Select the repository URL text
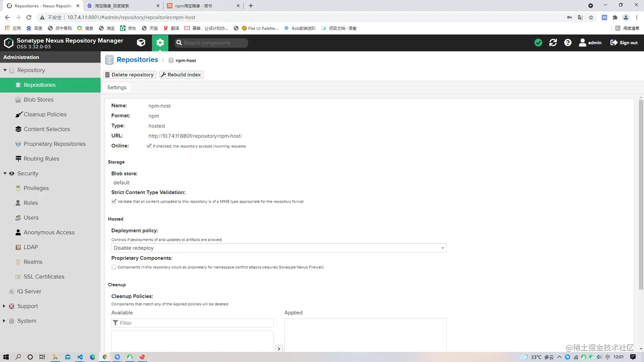 click(x=195, y=136)
